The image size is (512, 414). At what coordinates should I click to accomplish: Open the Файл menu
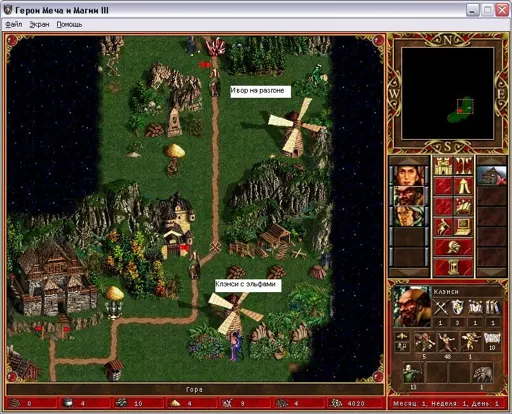[14, 24]
